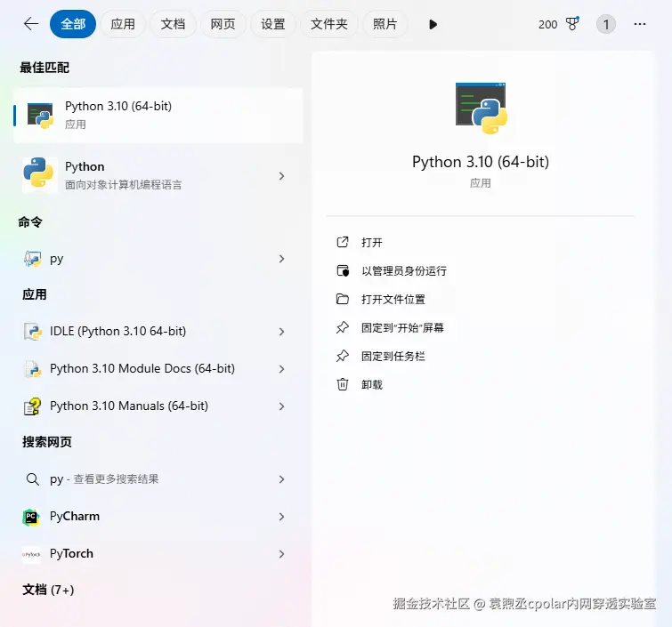
Task: Switch to the 文件夹 filter tab
Action: [x=329, y=24]
